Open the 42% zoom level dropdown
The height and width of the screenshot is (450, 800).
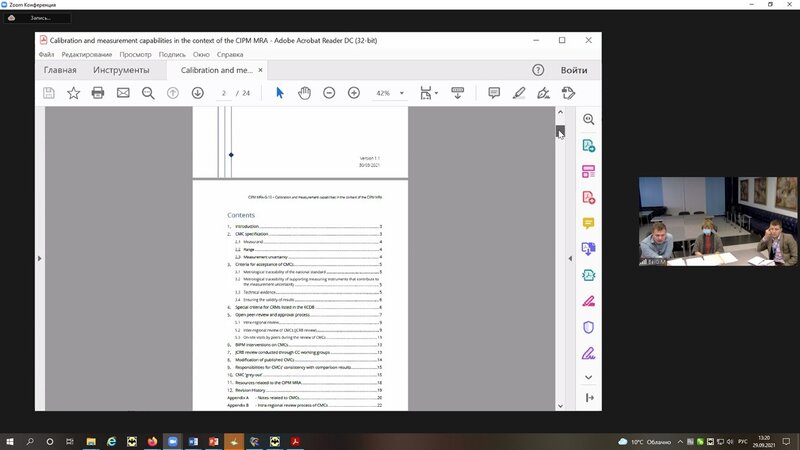[x=389, y=93]
